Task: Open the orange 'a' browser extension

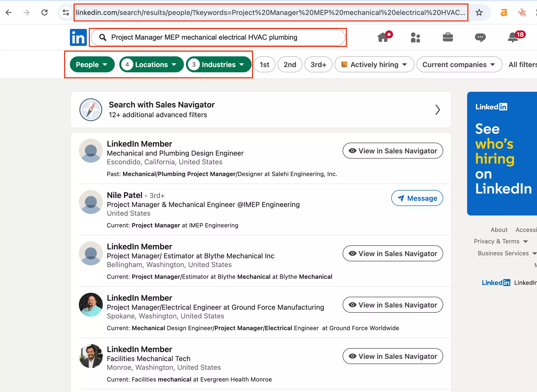Action: (504, 12)
